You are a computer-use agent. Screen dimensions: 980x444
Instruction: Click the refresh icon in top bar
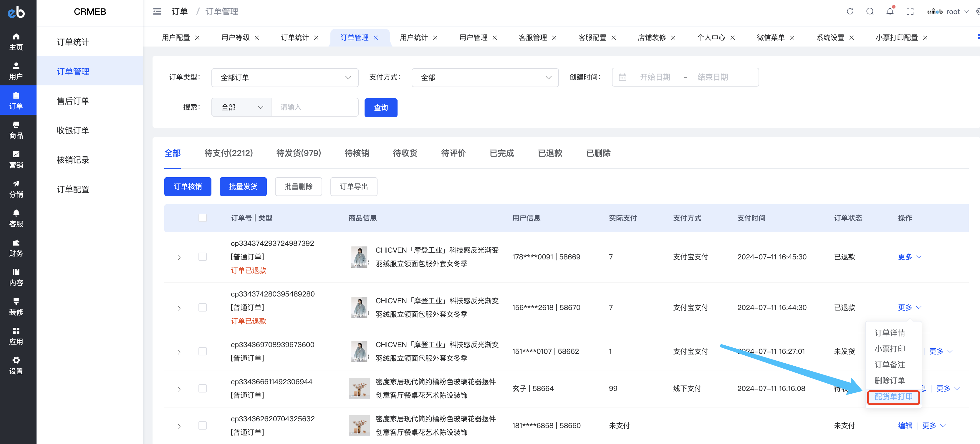[x=850, y=11]
